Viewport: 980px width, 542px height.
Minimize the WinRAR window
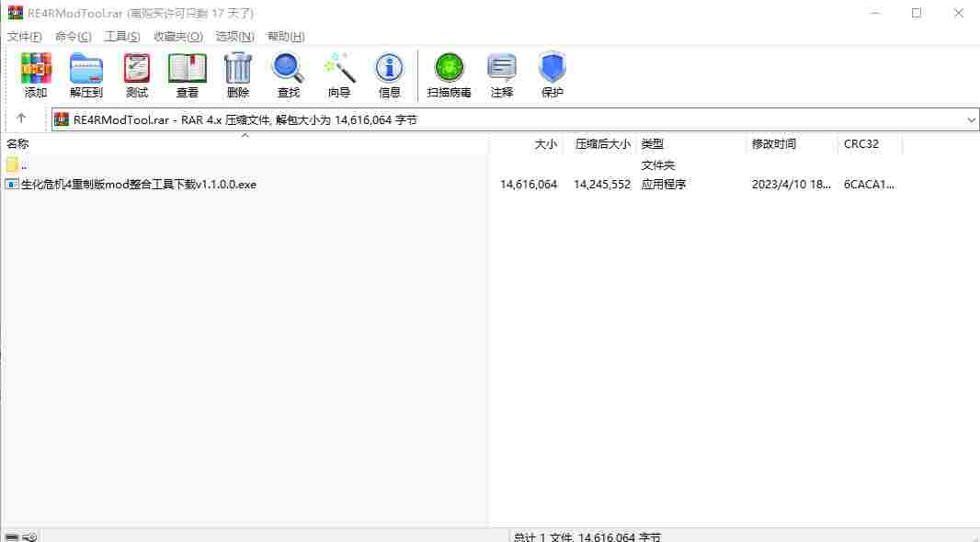pos(875,13)
